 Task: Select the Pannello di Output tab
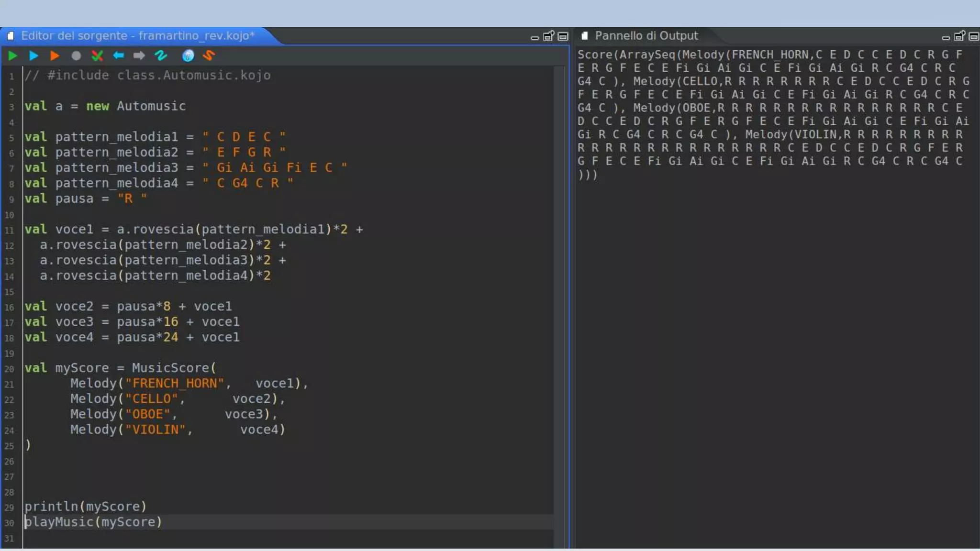(646, 36)
